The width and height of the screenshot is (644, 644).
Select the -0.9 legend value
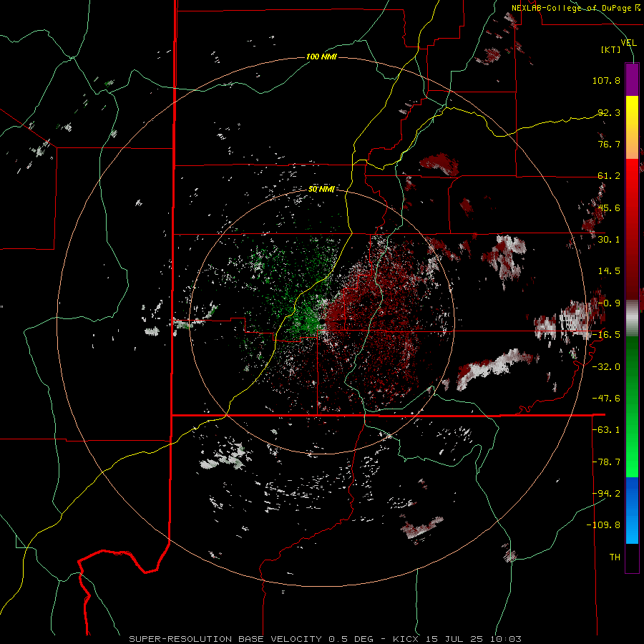pos(609,303)
